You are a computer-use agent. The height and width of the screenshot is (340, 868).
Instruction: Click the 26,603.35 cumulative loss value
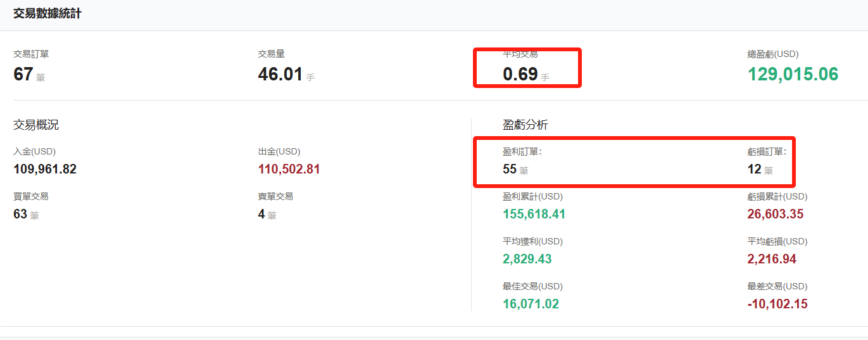[776, 215]
